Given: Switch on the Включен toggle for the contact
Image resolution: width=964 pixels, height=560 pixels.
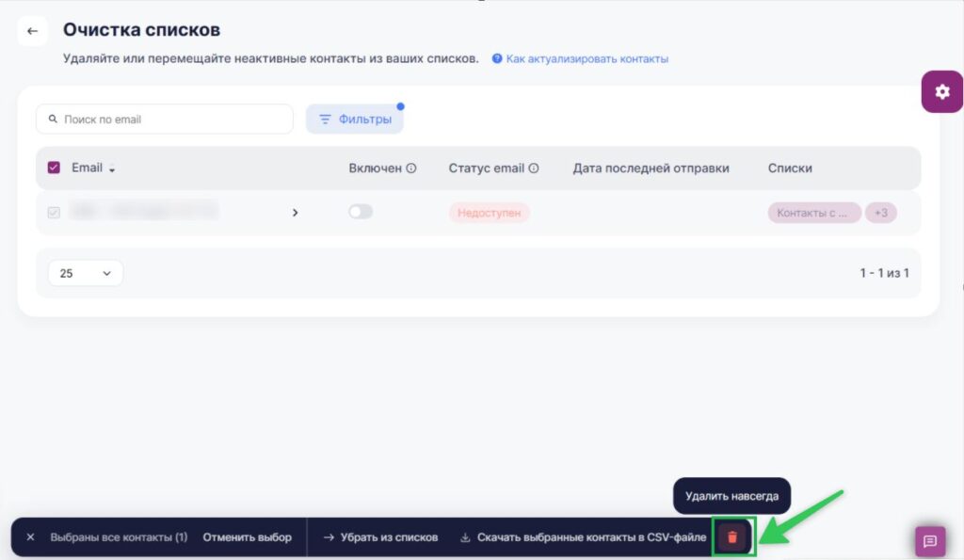Looking at the screenshot, I should pyautogui.click(x=361, y=212).
